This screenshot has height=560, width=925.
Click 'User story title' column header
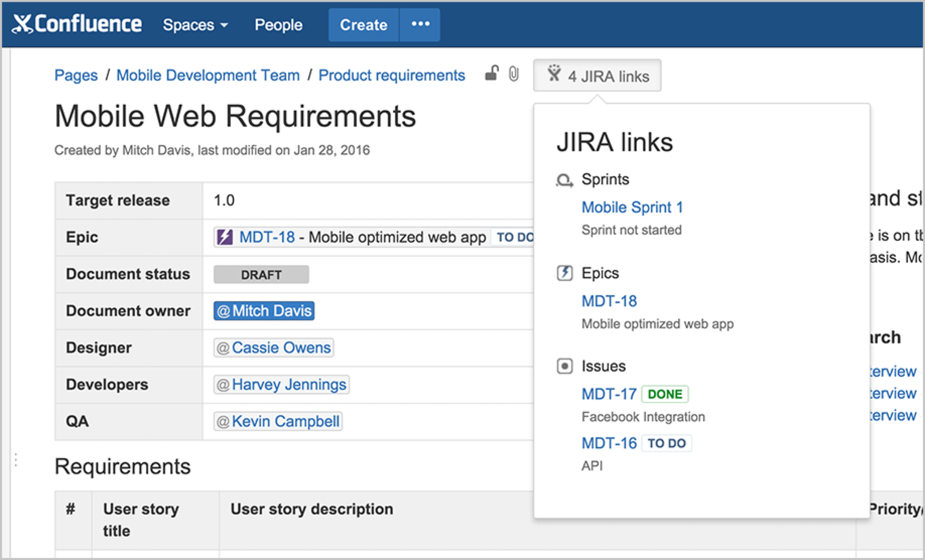(x=156, y=520)
